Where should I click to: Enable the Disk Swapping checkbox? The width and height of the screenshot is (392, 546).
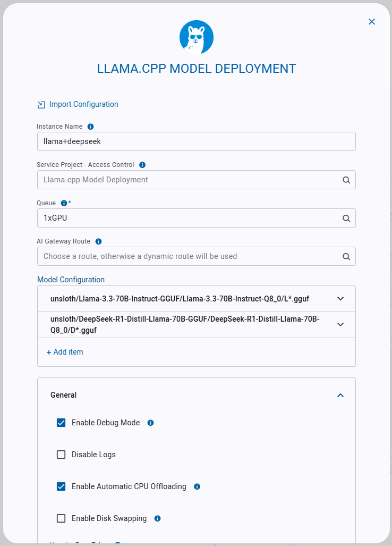(61, 518)
